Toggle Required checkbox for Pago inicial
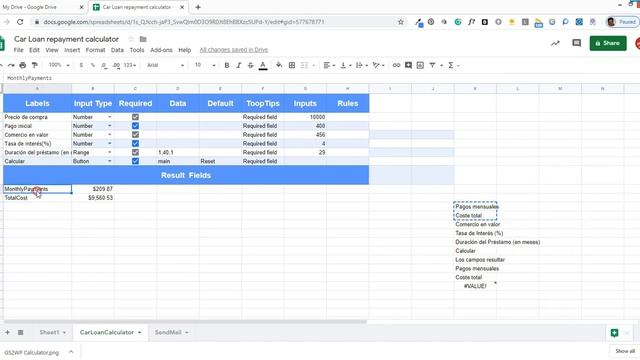Image resolution: width=640 pixels, height=360 pixels. 135,126
